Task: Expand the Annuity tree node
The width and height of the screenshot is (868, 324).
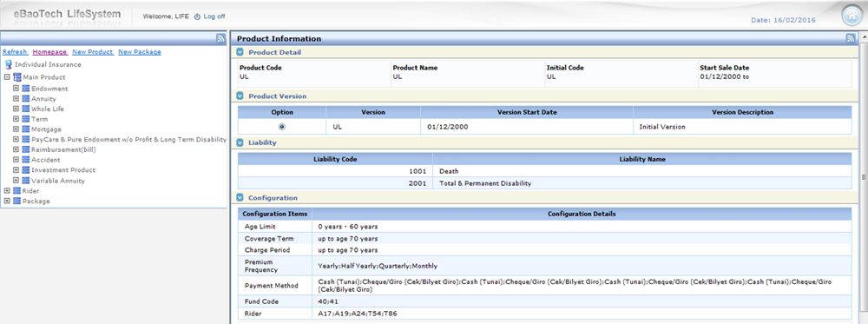Action: pos(16,98)
